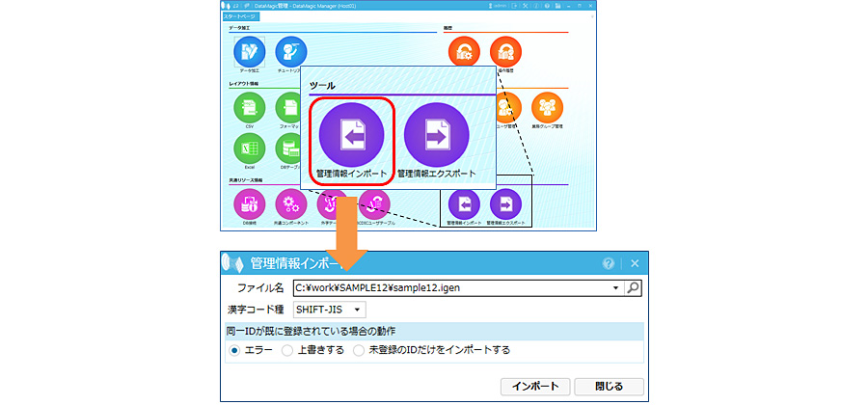Click the file browse magnifier icon
This screenshot has height=405, width=868.
tap(633, 287)
